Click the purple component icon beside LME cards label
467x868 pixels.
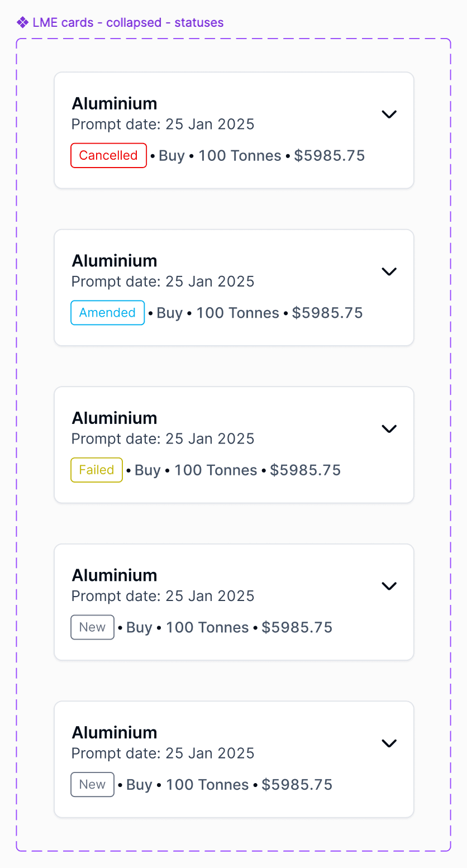22,22
